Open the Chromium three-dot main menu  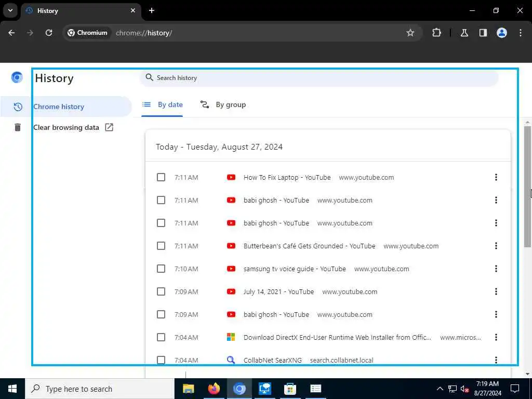tap(521, 33)
